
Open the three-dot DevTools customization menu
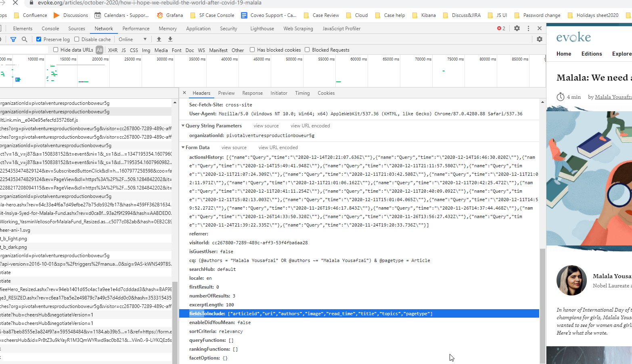(x=528, y=28)
